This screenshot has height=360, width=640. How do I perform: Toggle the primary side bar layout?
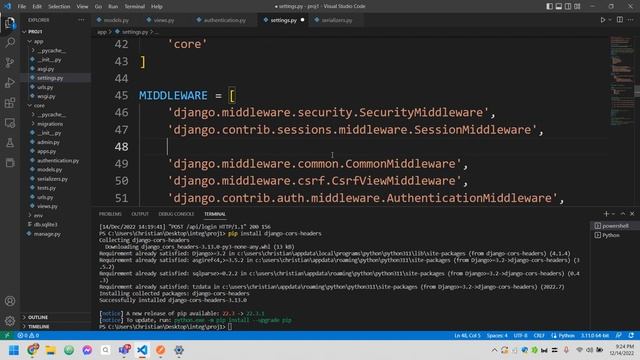[x=549, y=6]
